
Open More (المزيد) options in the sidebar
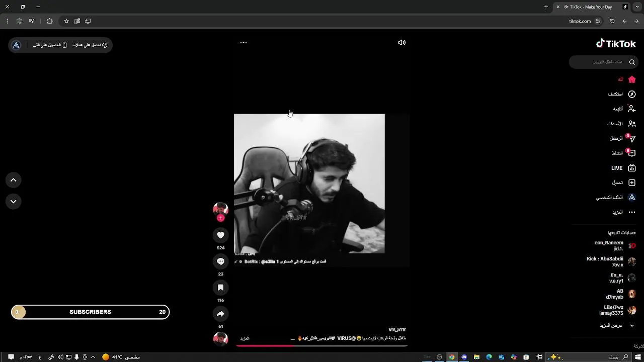point(624,212)
